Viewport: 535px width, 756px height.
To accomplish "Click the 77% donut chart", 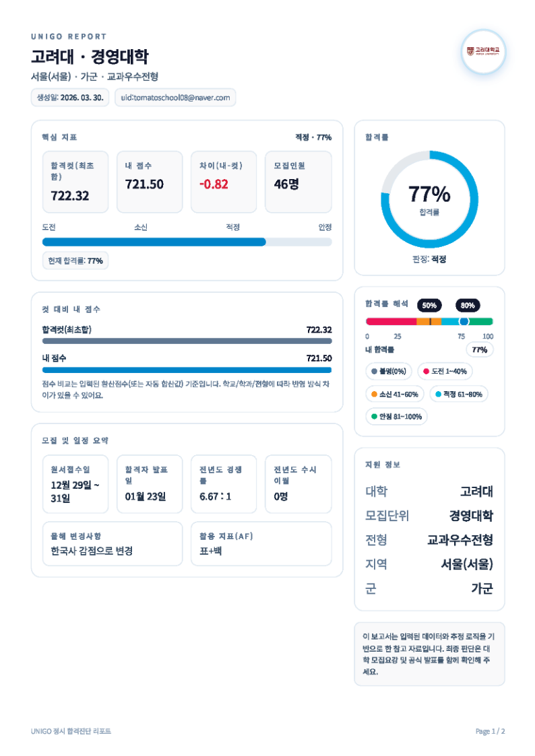I will pyautogui.click(x=429, y=199).
